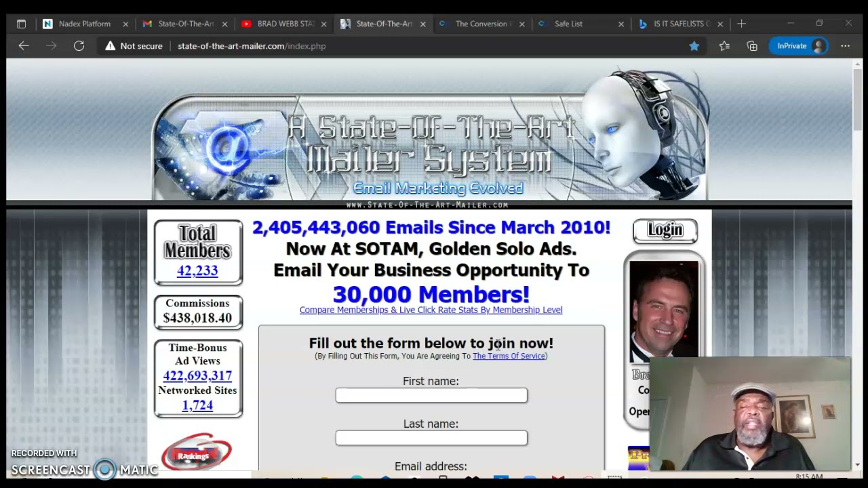
Task: Click the Not secure warning icon
Action: [111, 46]
